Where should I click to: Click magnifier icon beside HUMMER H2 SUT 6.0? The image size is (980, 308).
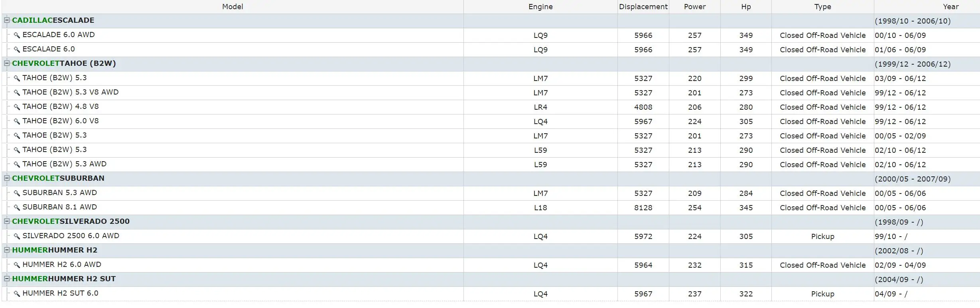coord(17,294)
